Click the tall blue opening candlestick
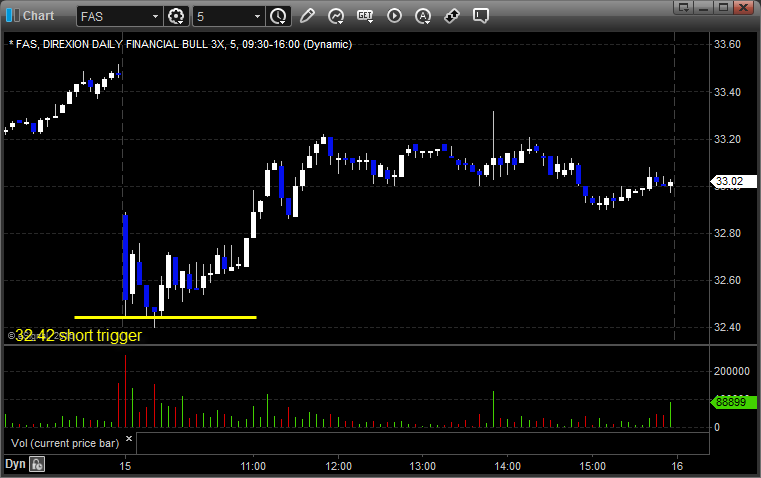761x478 pixels. [x=125, y=258]
